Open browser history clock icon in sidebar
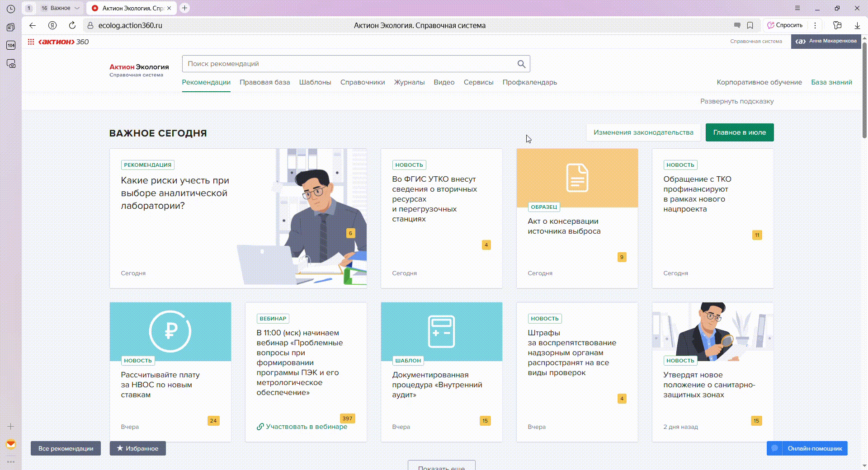868x470 pixels. [x=11, y=9]
